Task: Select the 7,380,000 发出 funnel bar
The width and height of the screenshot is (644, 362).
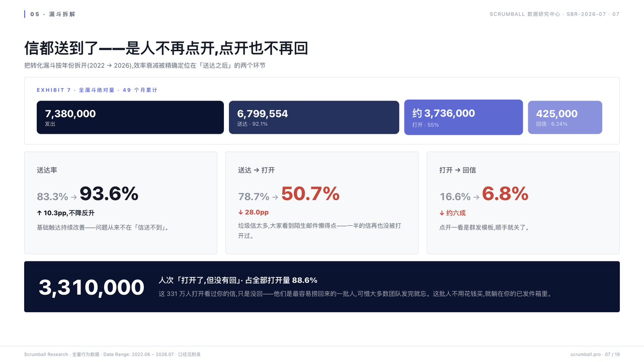Action: click(130, 117)
